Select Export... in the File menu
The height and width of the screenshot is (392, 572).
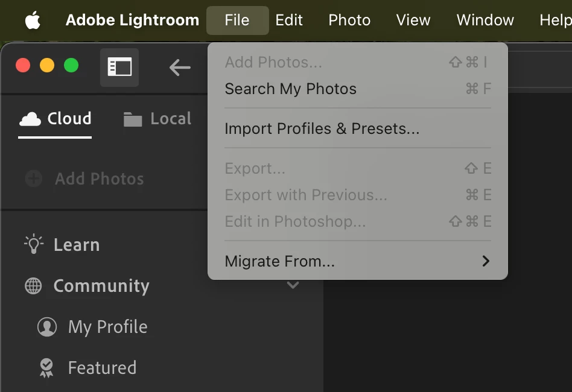point(357,168)
